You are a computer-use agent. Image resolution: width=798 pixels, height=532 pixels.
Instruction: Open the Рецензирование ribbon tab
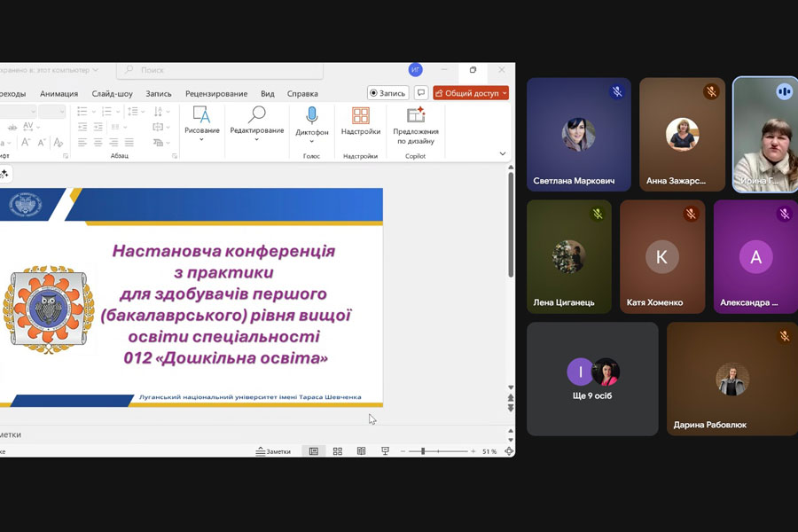coord(216,93)
